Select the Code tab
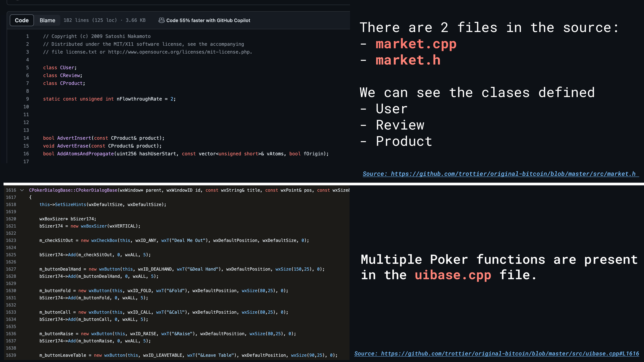Image resolution: width=644 pixels, height=362 pixels. (x=22, y=20)
